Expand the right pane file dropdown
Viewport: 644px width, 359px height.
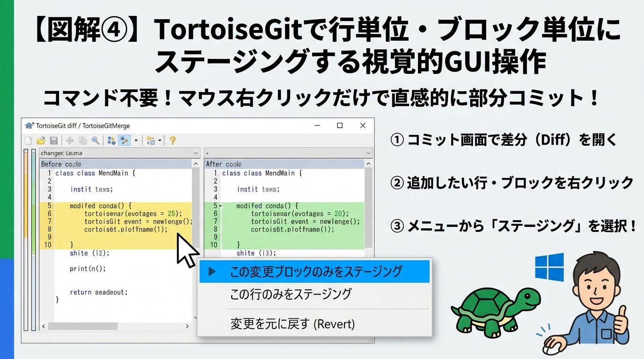[369, 153]
